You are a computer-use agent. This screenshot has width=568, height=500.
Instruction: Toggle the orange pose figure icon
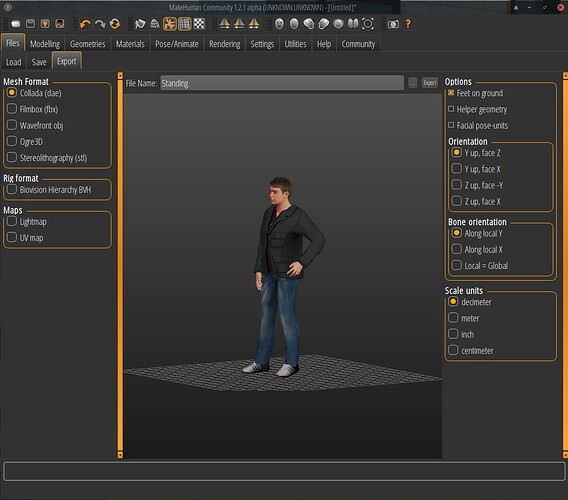170,24
